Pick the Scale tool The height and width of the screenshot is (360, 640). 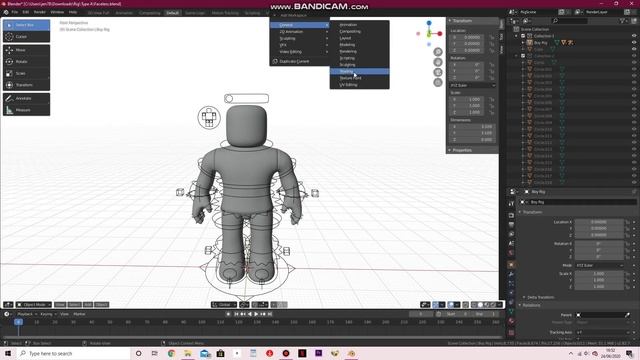[x=27, y=73]
